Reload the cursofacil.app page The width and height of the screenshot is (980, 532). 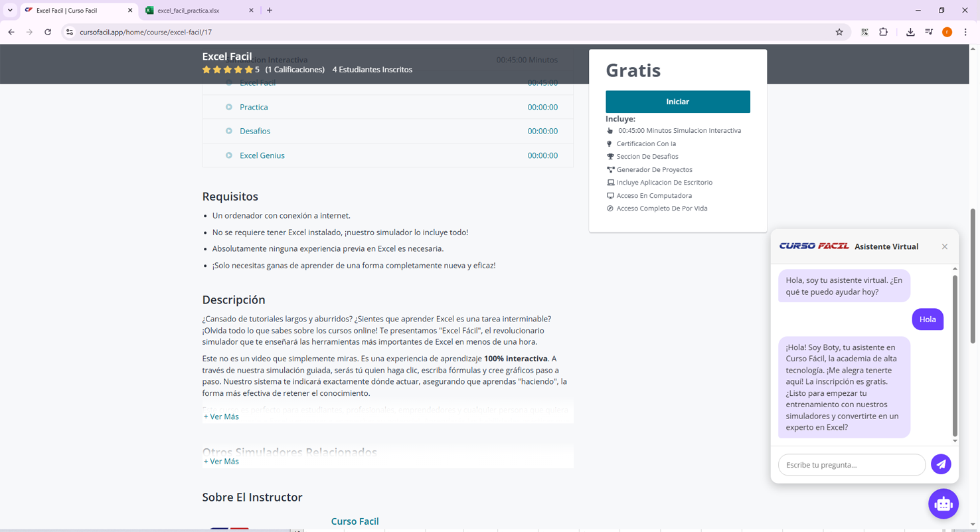(x=48, y=32)
